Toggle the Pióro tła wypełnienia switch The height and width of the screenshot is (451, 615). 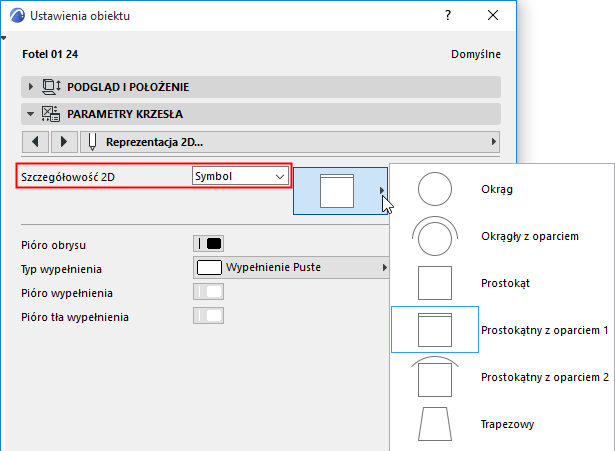point(208,316)
